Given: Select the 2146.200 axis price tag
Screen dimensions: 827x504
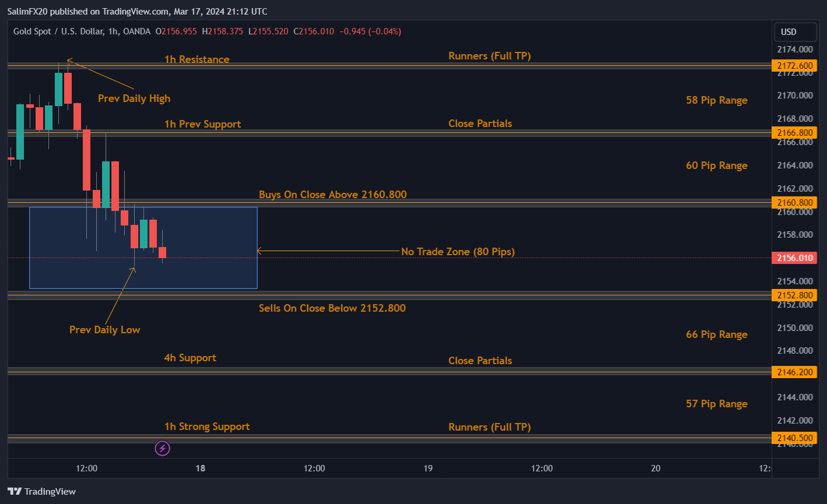Looking at the screenshot, I should [x=794, y=372].
